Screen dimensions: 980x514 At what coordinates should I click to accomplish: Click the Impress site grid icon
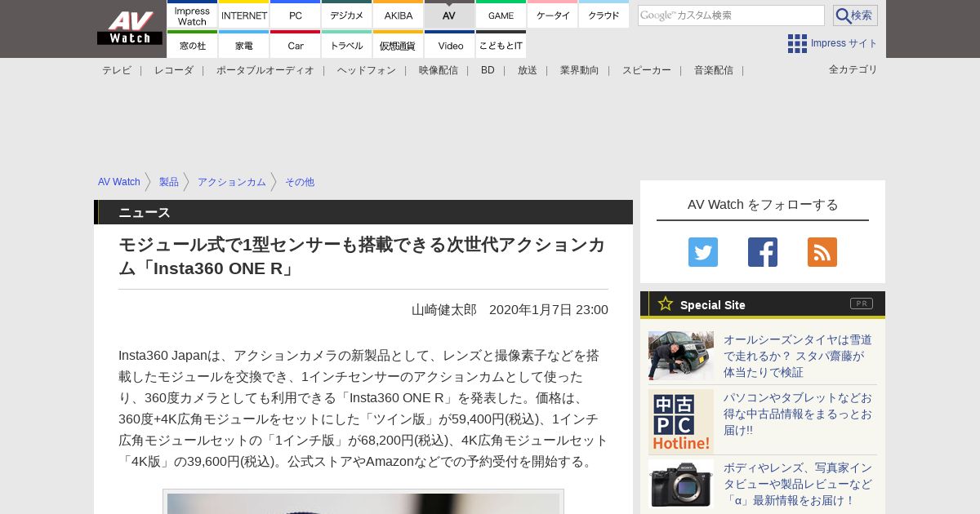pyautogui.click(x=797, y=43)
